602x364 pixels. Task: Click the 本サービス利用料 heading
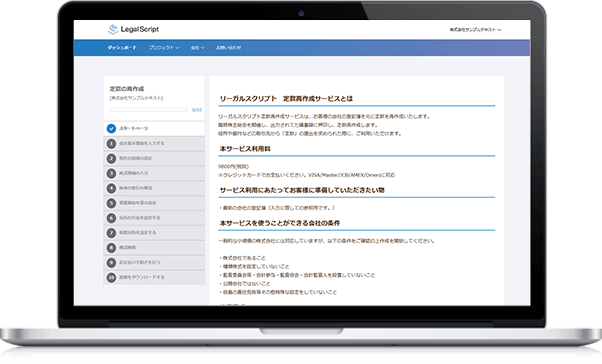click(x=245, y=149)
